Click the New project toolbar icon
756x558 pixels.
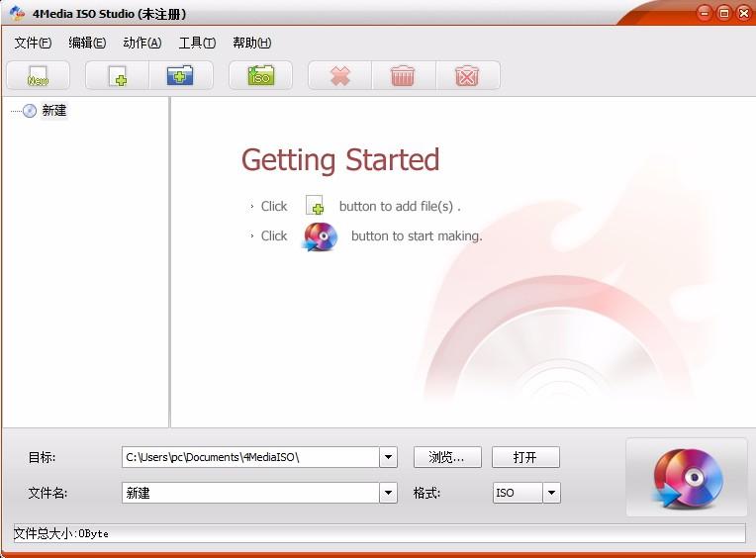(38, 76)
